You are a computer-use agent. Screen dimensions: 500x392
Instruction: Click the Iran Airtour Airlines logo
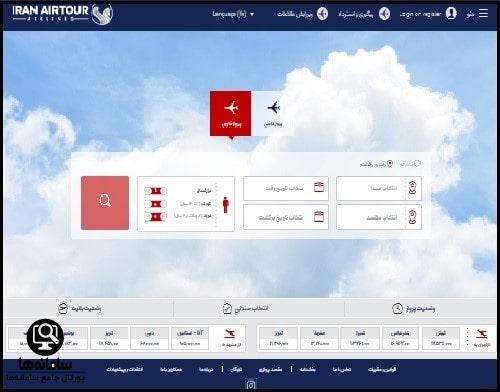click(x=63, y=14)
